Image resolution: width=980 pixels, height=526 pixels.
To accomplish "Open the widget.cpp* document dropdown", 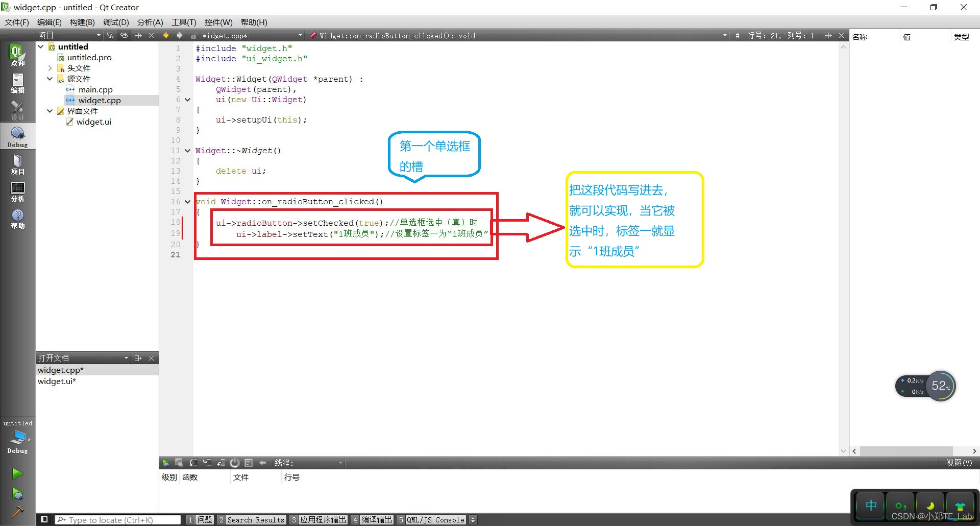I will click(300, 35).
